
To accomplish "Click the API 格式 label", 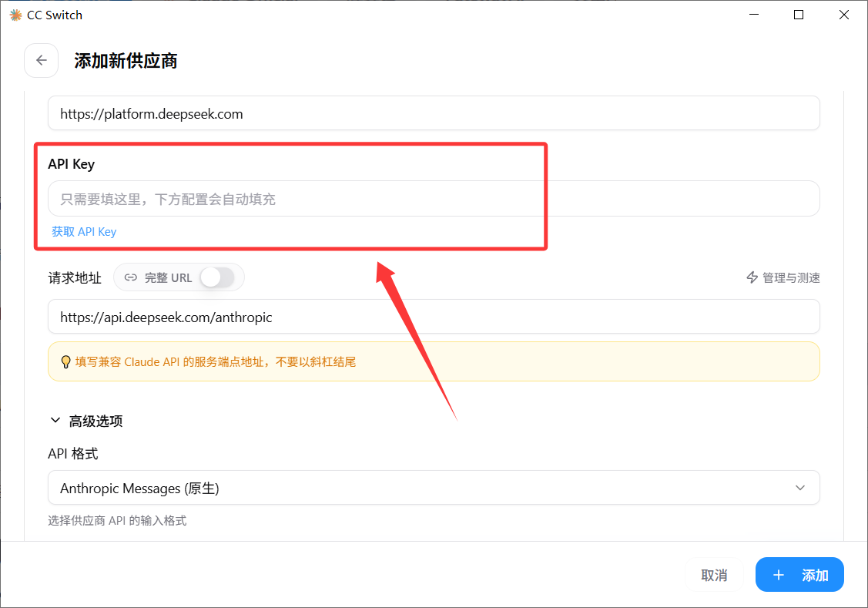I will coord(73,454).
